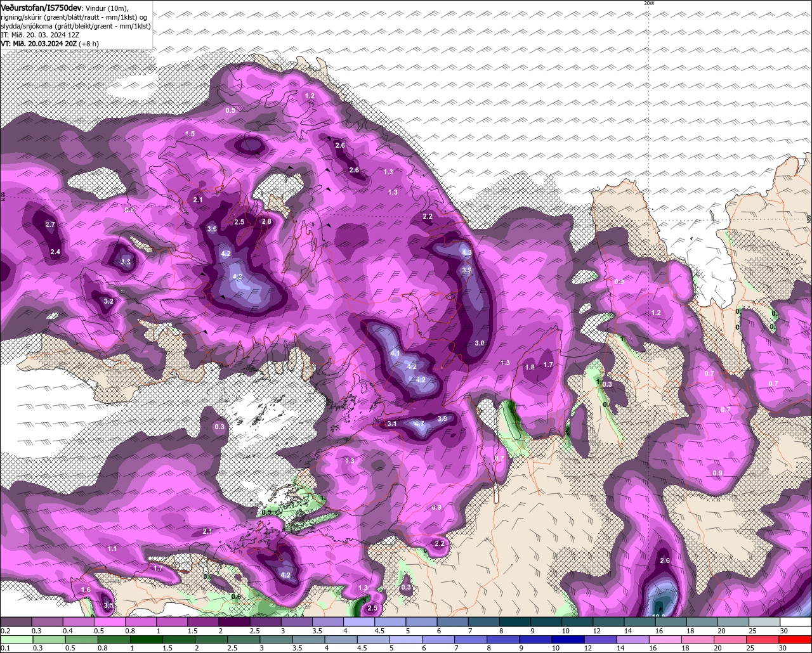812x653 pixels.
Task: Select the 1.1 value in the southwest
Action: 112,548
